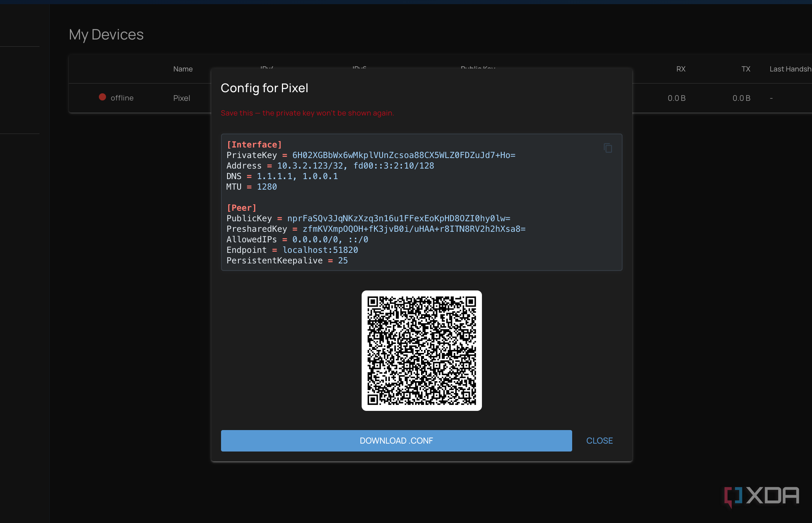This screenshot has width=812, height=523.
Task: Click the red offline status indicator
Action: [x=102, y=97]
